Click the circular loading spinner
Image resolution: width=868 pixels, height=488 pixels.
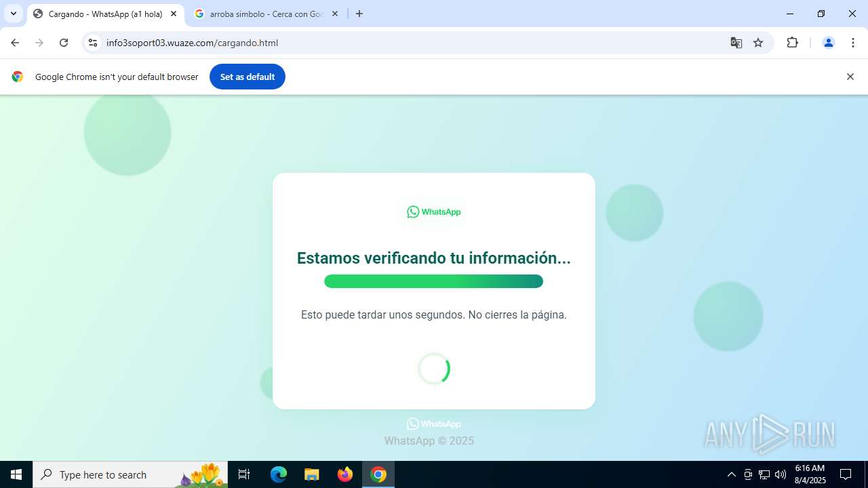point(434,369)
